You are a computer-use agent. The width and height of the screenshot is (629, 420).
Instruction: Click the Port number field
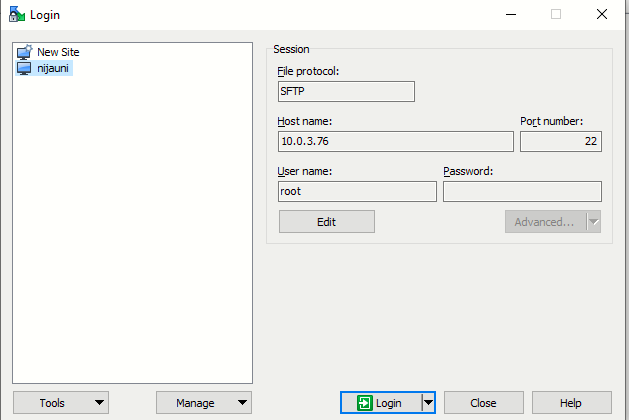coord(561,141)
